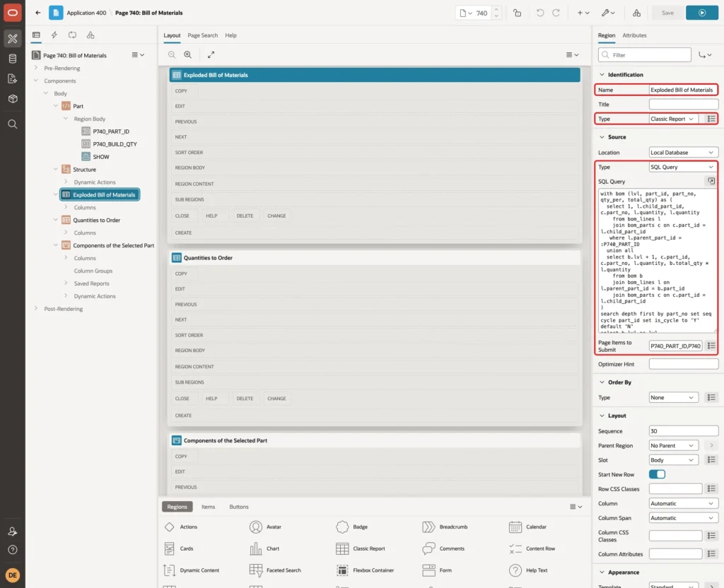The width and height of the screenshot is (724, 588).
Task: Open the Dynamic Actions lightning tab
Action: pyautogui.click(x=54, y=35)
